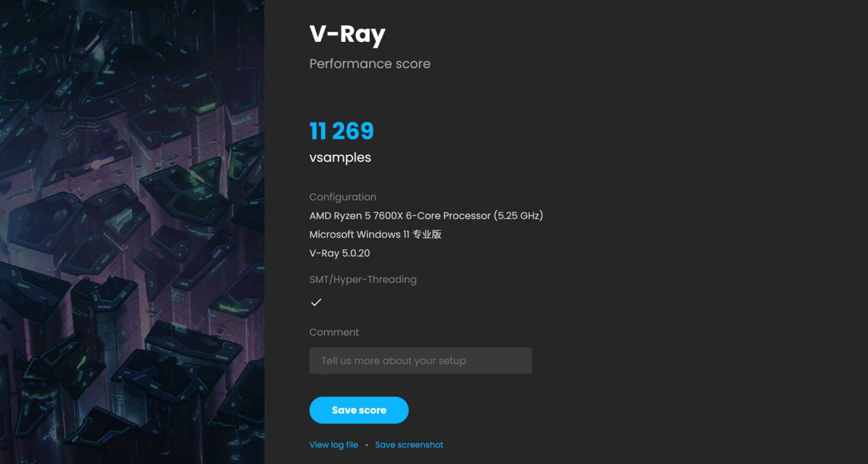The width and height of the screenshot is (868, 464).
Task: Click the Performance score subtitle
Action: tap(370, 64)
